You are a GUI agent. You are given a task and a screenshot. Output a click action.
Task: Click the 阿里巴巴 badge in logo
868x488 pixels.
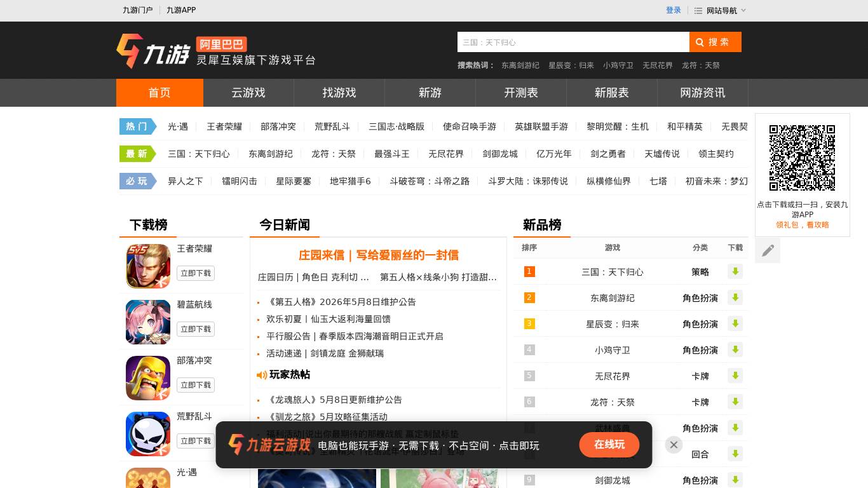coord(221,44)
